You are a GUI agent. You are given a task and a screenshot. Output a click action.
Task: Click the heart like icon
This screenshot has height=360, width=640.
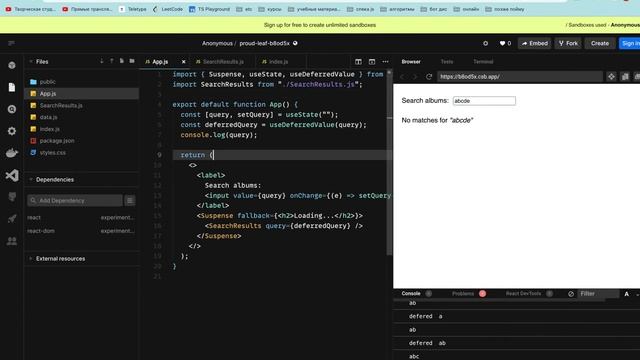click(502, 43)
